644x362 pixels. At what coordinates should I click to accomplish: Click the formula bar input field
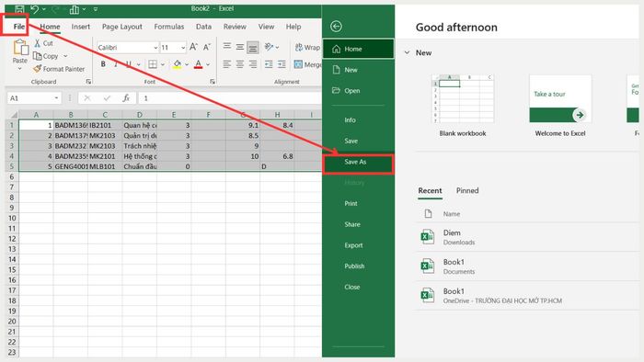pos(230,98)
